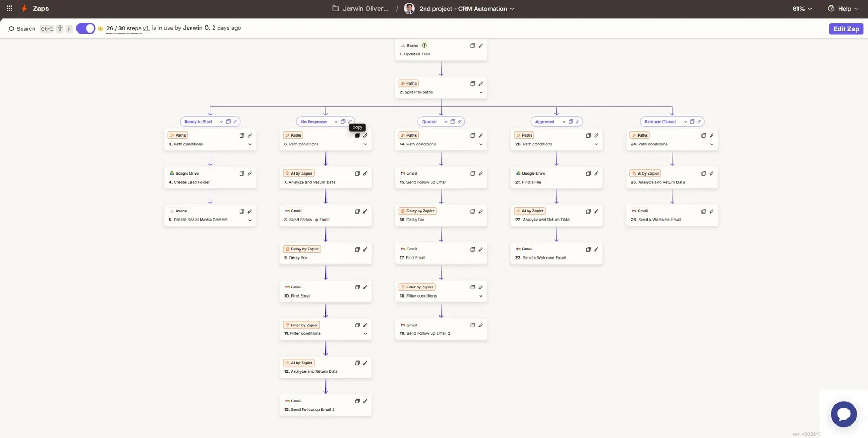Image resolution: width=868 pixels, height=438 pixels.
Task: Edit step 1 Updated Task with pencil icon
Action: (481, 46)
